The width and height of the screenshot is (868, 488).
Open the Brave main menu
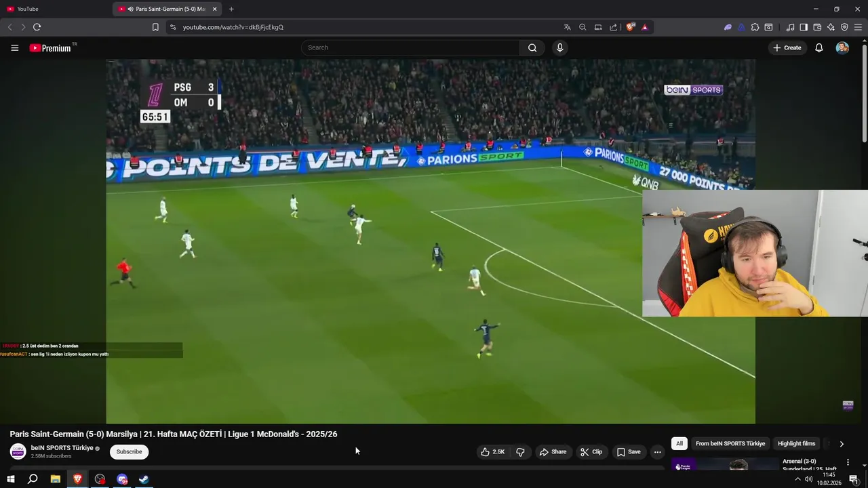[x=858, y=27]
